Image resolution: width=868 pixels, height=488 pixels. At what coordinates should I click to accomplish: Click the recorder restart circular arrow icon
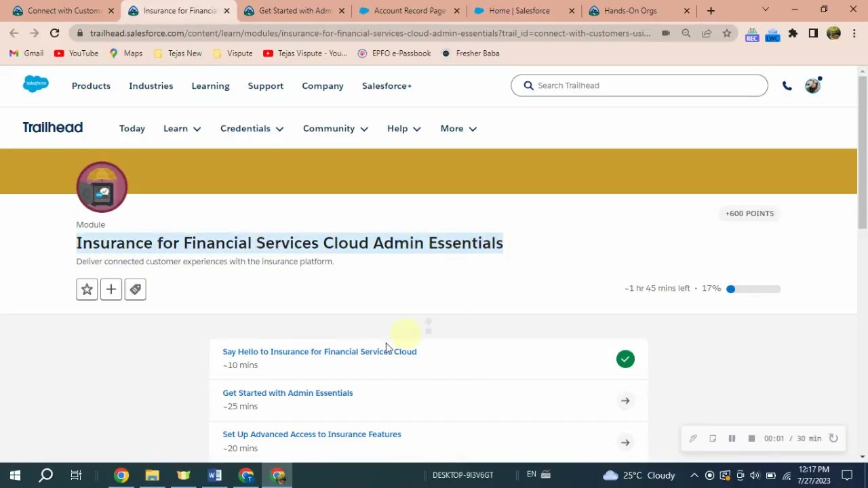(833, 439)
